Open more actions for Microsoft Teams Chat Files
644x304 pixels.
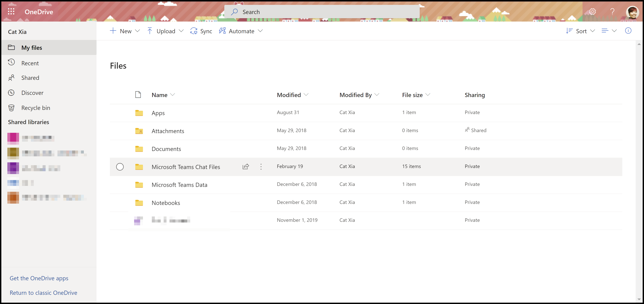click(261, 167)
